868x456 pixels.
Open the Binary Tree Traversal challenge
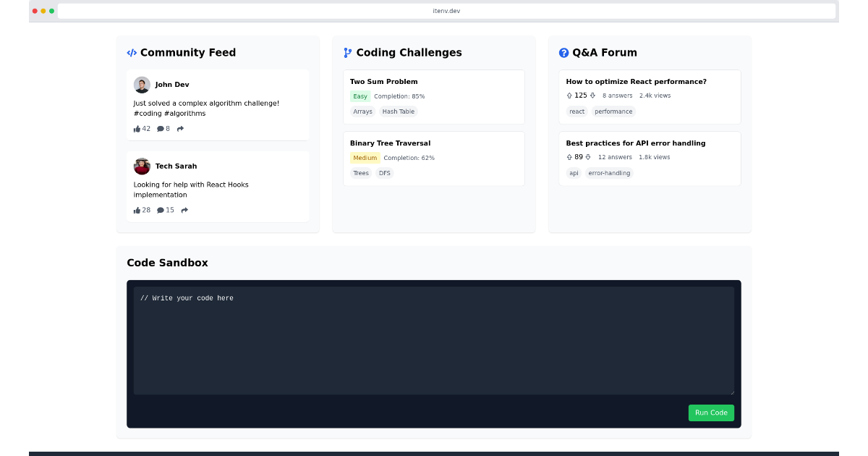pos(434,157)
